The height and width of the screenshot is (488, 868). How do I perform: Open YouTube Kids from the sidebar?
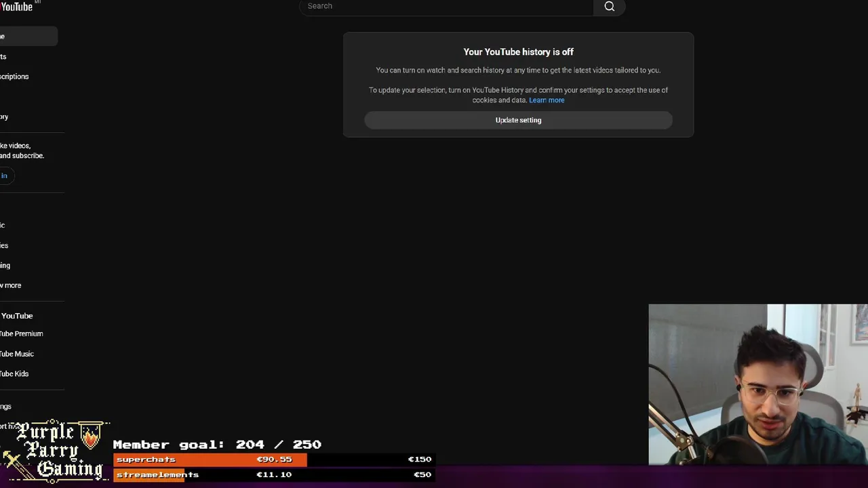(x=14, y=373)
